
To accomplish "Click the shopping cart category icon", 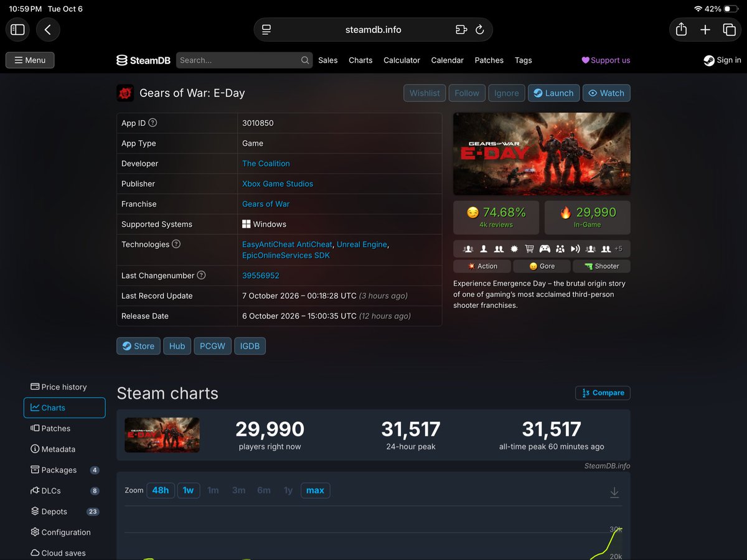I will pyautogui.click(x=529, y=249).
